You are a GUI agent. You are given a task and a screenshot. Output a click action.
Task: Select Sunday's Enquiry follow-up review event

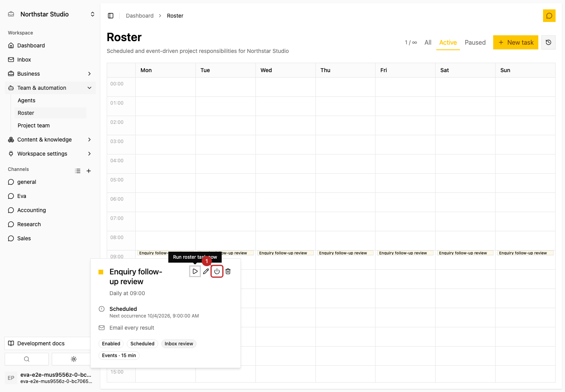pos(525,253)
